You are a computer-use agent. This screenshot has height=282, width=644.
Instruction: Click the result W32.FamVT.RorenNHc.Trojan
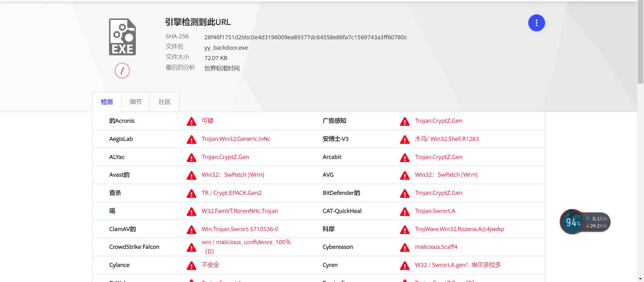coord(239,211)
